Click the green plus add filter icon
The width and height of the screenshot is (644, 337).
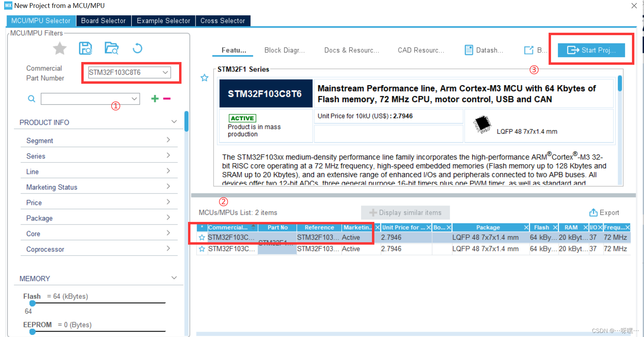click(155, 99)
